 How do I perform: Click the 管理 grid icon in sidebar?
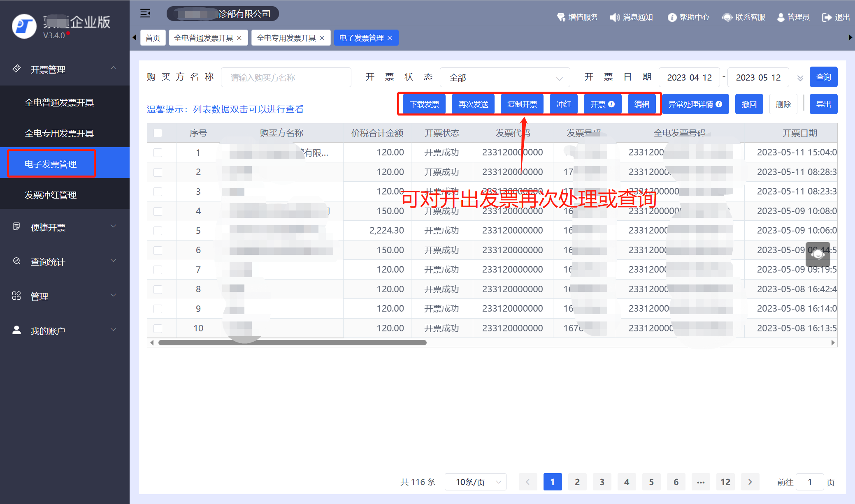[x=16, y=296]
